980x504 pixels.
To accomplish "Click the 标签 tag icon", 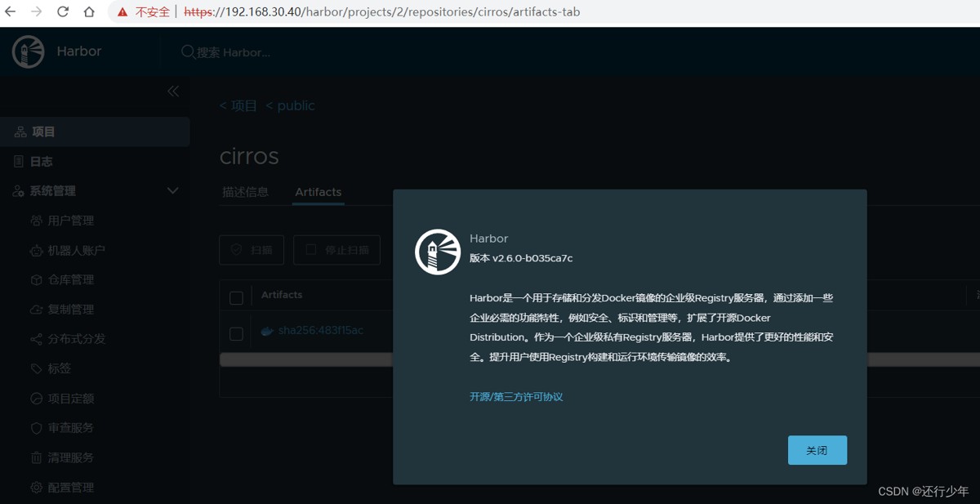I will (36, 369).
